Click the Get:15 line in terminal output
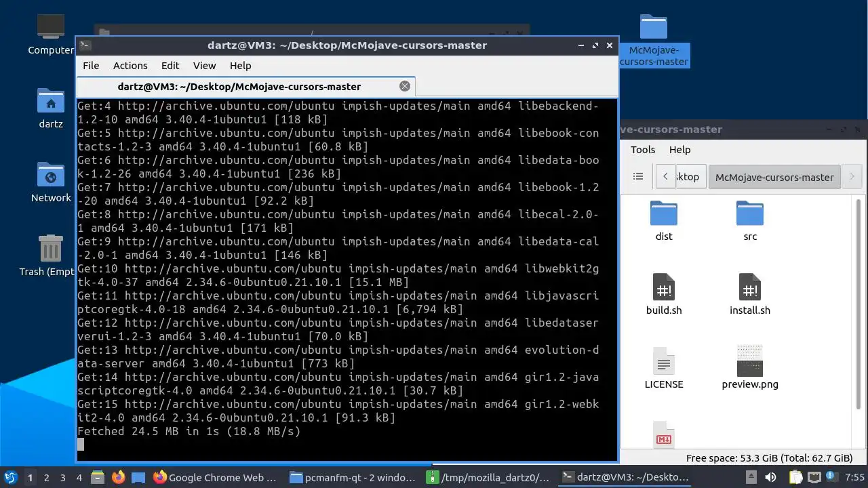The height and width of the screenshot is (488, 868). tap(338, 411)
